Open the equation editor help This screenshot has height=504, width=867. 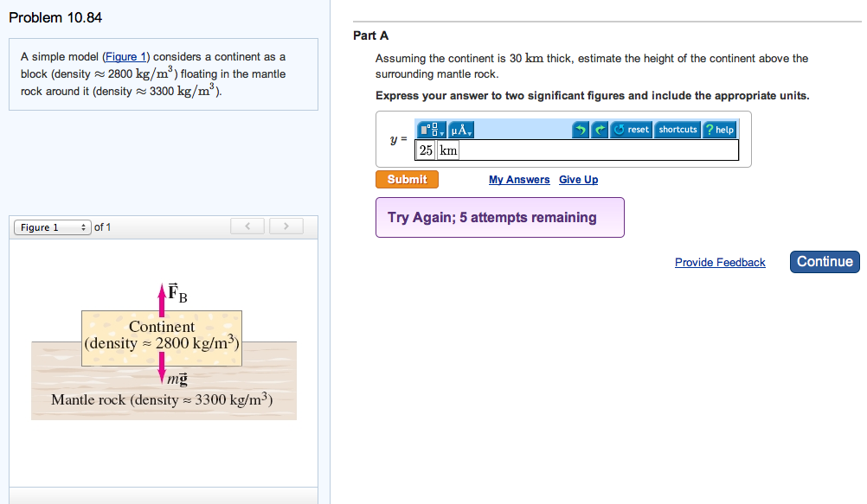pos(719,130)
